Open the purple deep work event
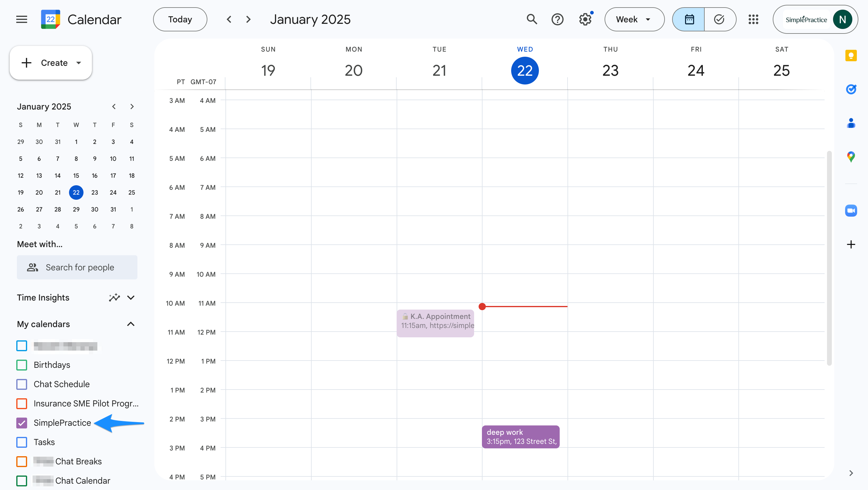868x490 pixels. coord(520,436)
